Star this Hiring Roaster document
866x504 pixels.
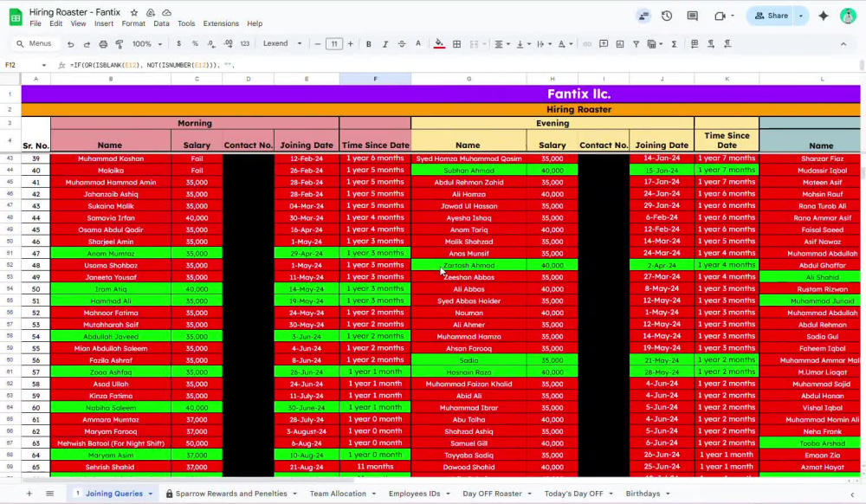134,12
